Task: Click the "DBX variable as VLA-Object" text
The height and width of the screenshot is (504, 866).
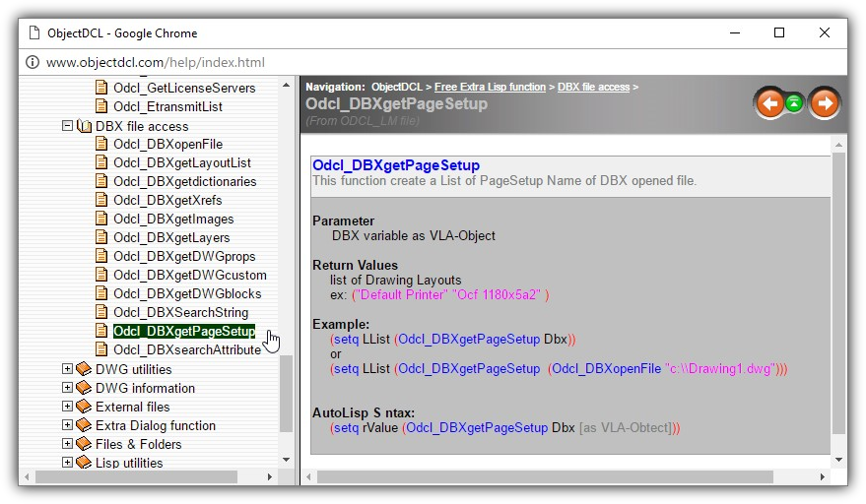Action: point(414,235)
